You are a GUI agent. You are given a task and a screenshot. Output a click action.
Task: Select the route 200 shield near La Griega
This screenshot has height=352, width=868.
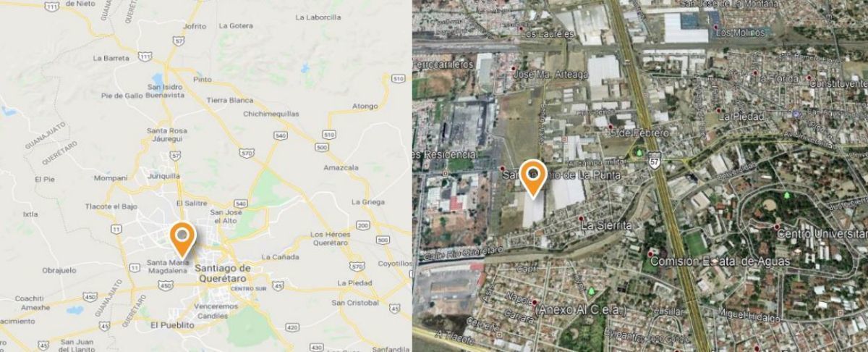coord(363,226)
